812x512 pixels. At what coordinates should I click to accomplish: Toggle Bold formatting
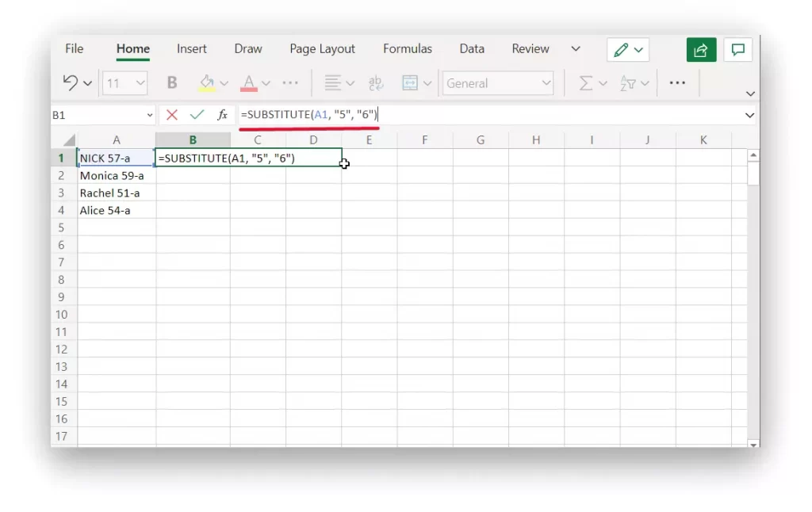[x=172, y=83]
